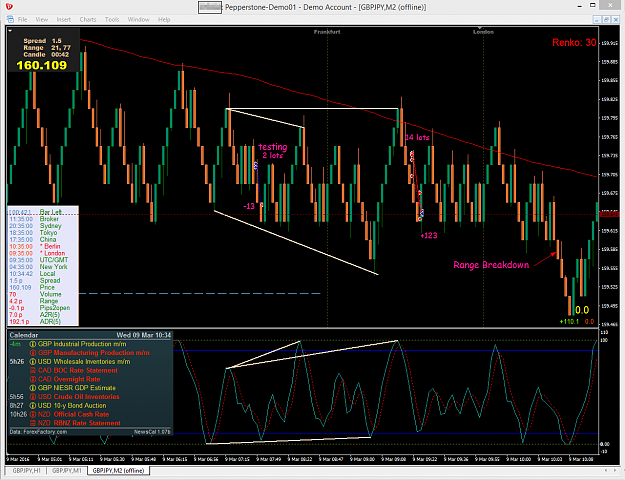This screenshot has width=625, height=480.
Task: Click the 'NewsCal 1.07b' version label
Action: pos(152,432)
